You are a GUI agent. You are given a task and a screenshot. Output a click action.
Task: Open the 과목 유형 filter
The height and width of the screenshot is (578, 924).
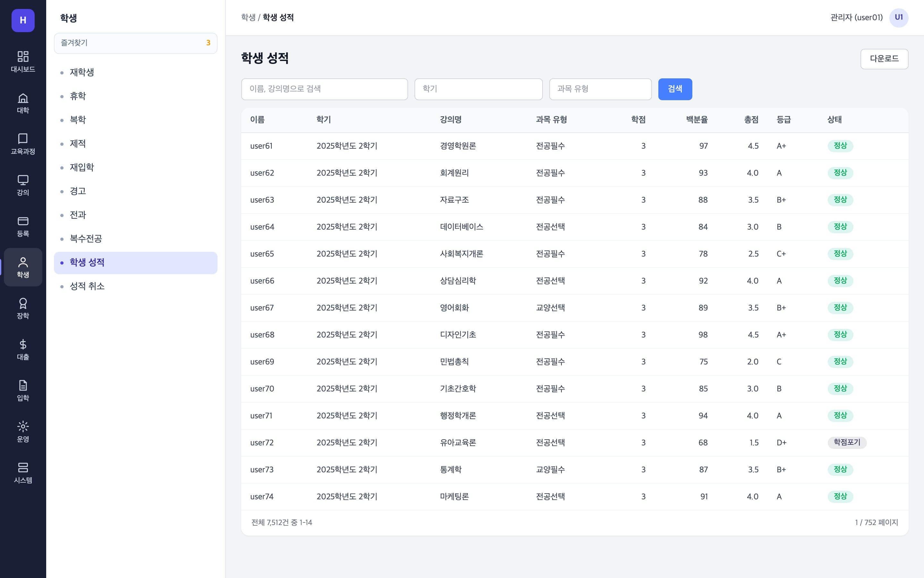click(x=600, y=89)
